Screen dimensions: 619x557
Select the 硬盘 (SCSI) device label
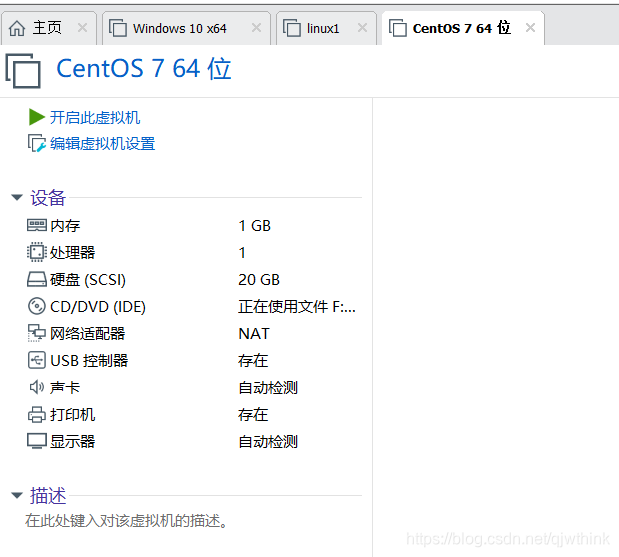click(88, 280)
